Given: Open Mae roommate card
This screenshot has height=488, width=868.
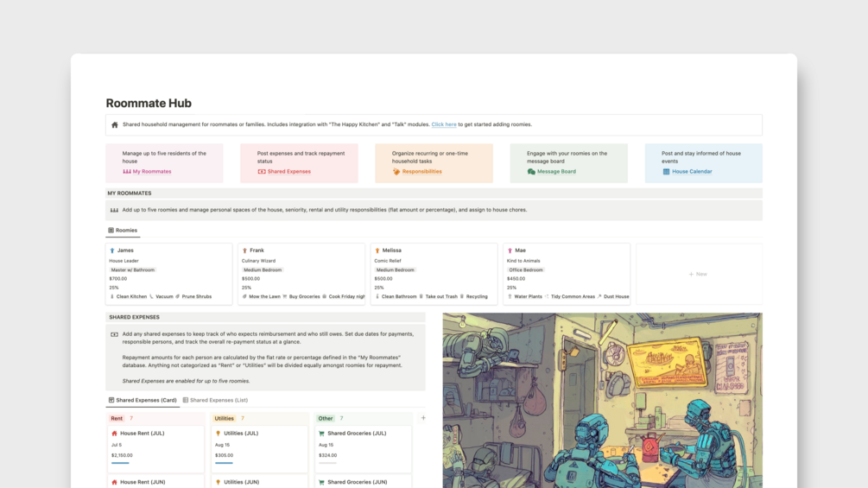Looking at the screenshot, I should [x=567, y=274].
